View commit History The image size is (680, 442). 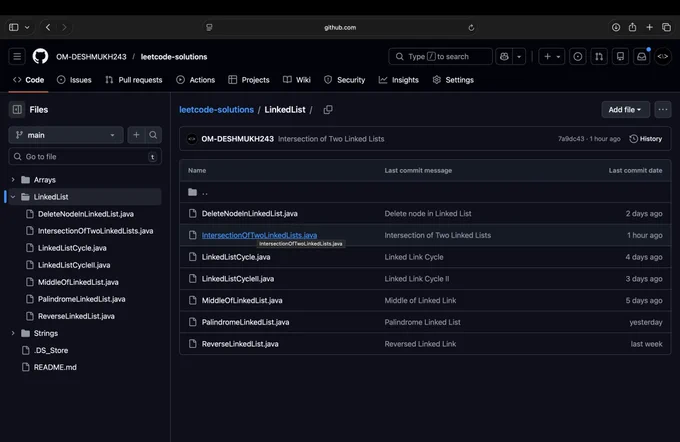tap(646, 139)
